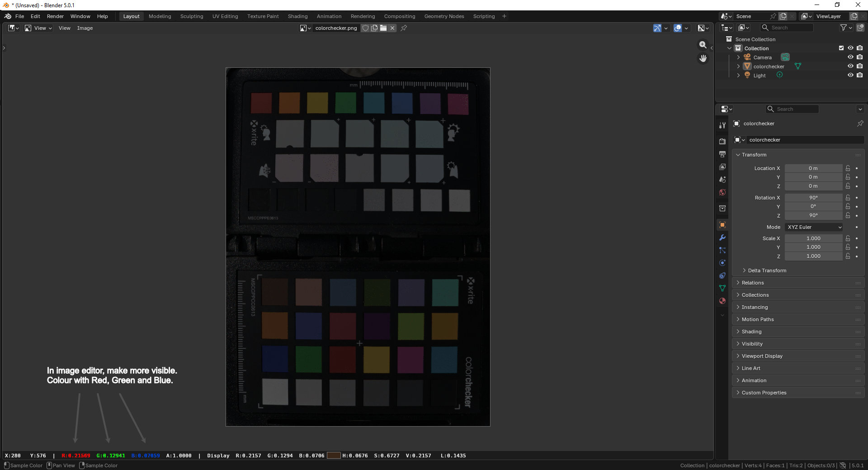Open the Render properties tab
Image resolution: width=868 pixels, height=470 pixels.
point(722,142)
